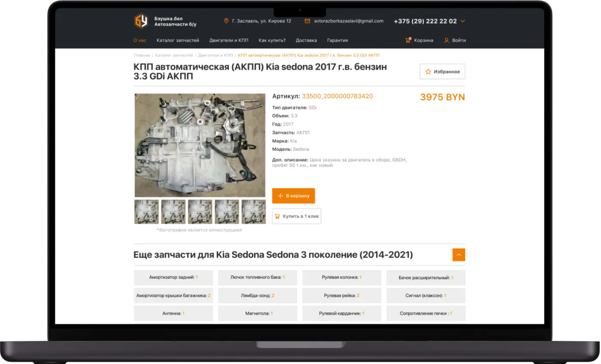Click the Купить в 1 клик button
This screenshot has width=601, height=364.
297,217
